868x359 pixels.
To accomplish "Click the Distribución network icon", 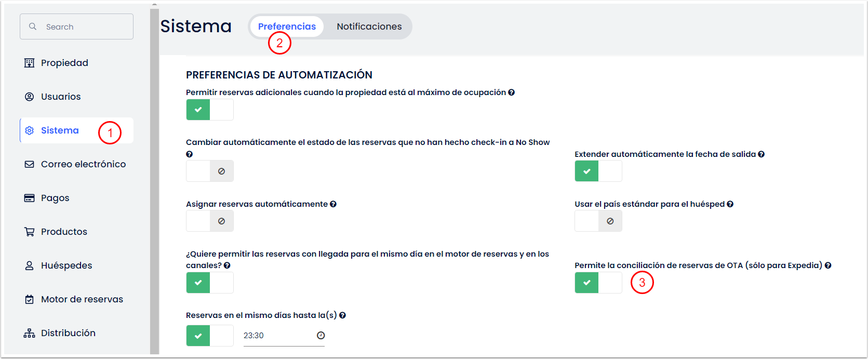I will (30, 333).
